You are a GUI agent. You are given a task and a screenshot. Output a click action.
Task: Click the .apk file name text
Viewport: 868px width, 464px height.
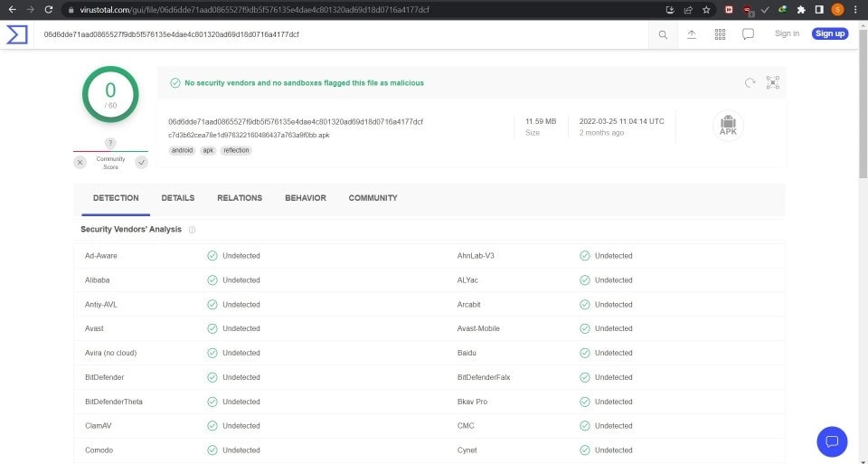pos(250,135)
